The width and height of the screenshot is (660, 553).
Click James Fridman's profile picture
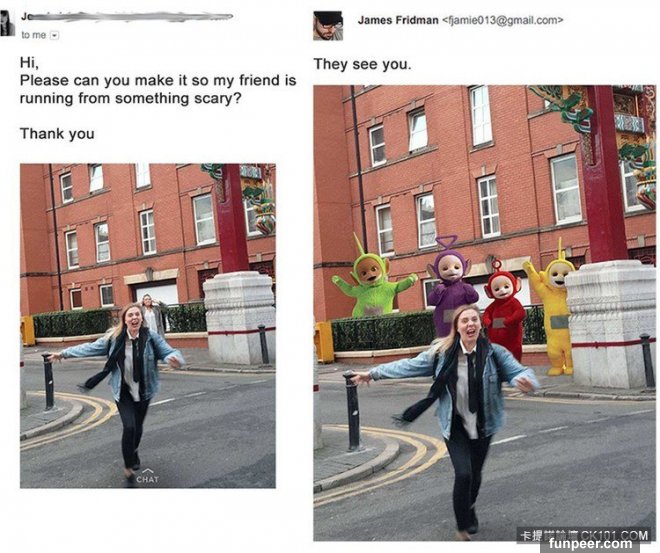click(x=328, y=26)
